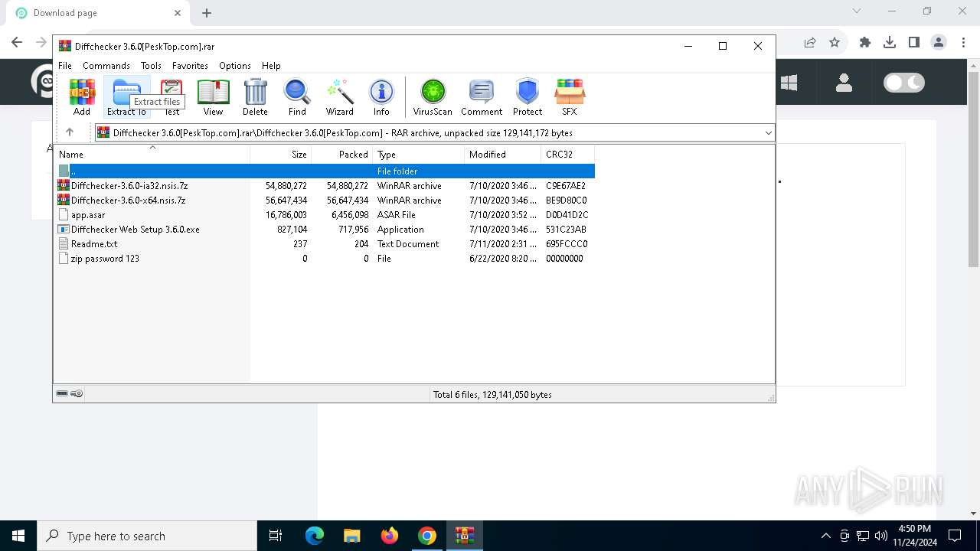Open a new browser tab
Viewport: 980px width, 551px height.
[x=207, y=13]
